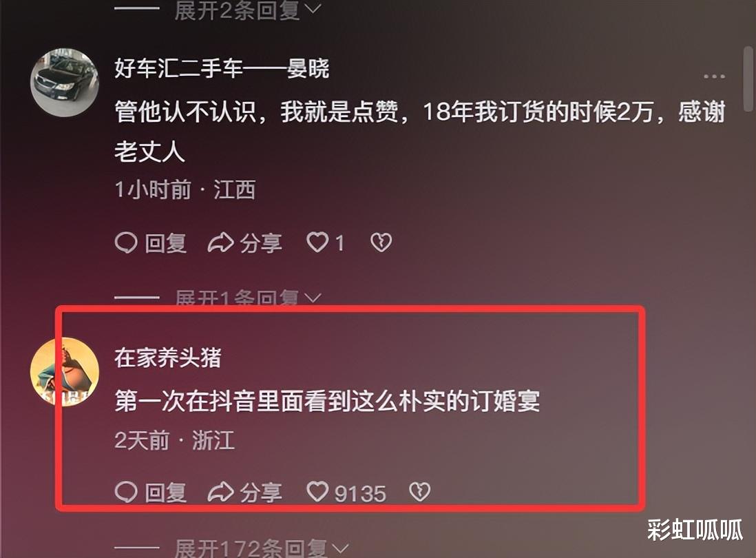Click the comment list scrollbar
The height and width of the screenshot is (558, 756).
coord(748,79)
